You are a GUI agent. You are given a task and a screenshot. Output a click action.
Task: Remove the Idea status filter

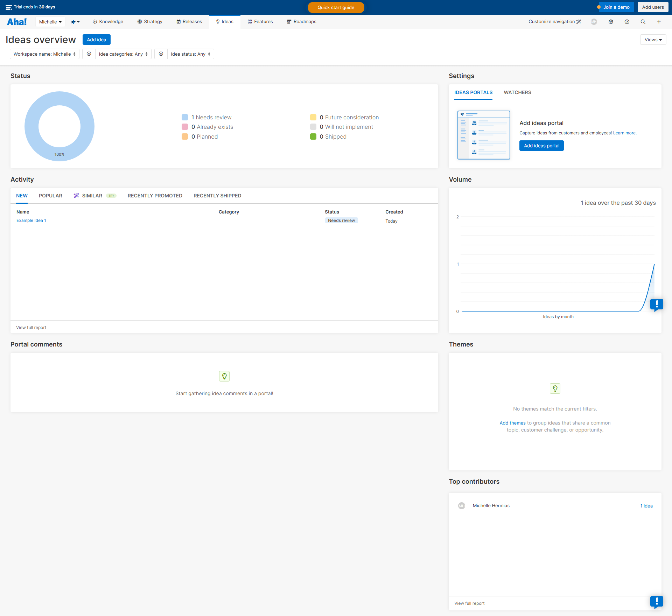(161, 54)
